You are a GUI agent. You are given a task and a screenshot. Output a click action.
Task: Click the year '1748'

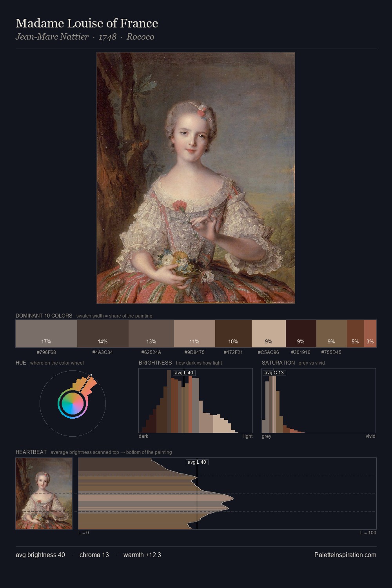pos(107,37)
